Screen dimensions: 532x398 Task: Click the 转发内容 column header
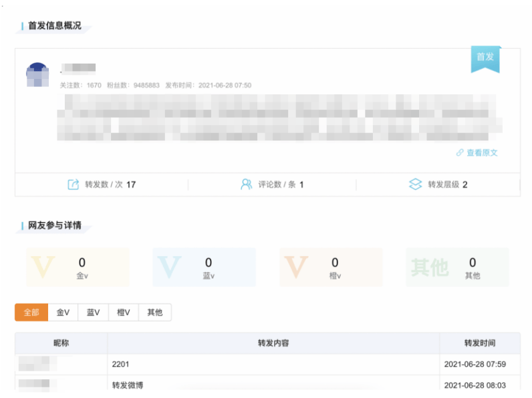pos(273,343)
